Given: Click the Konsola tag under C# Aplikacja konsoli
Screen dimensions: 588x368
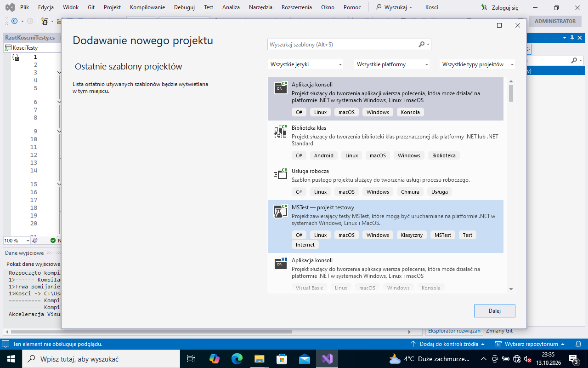Looking at the screenshot, I should [410, 112].
